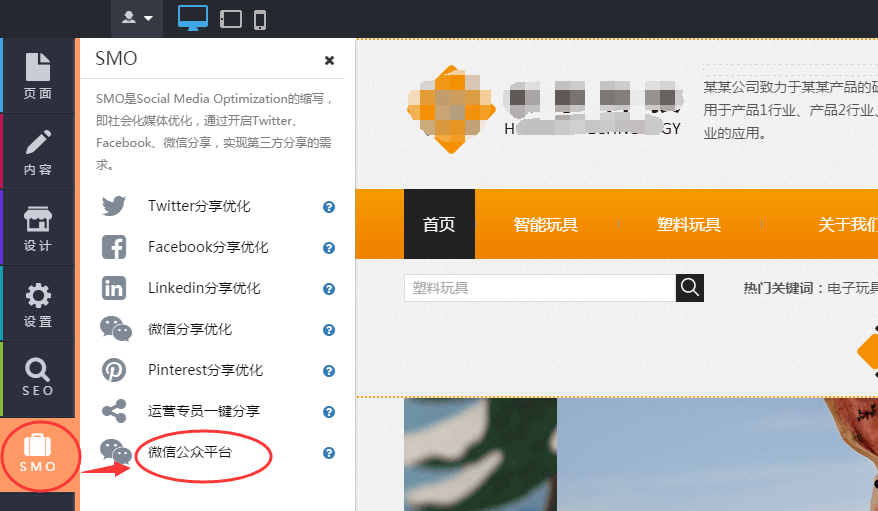Open the 设计 (Design) sidebar section
The image size is (878, 511).
click(x=38, y=228)
